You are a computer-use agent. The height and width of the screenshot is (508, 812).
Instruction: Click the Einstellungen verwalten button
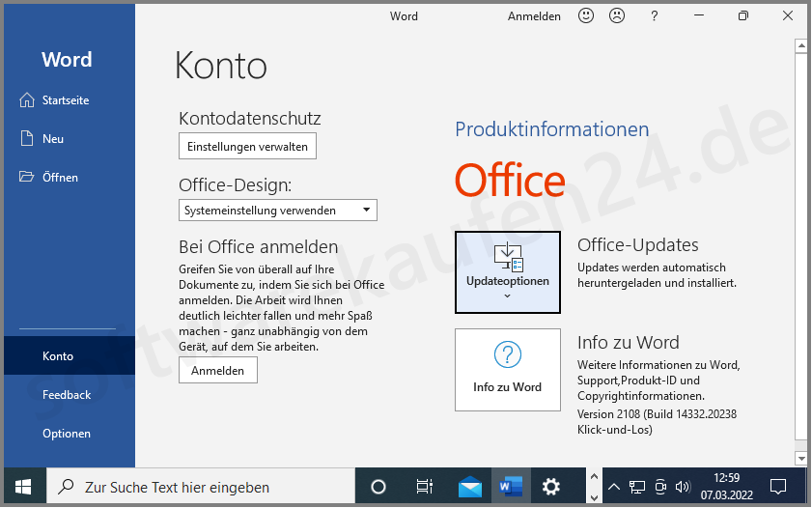tap(247, 147)
